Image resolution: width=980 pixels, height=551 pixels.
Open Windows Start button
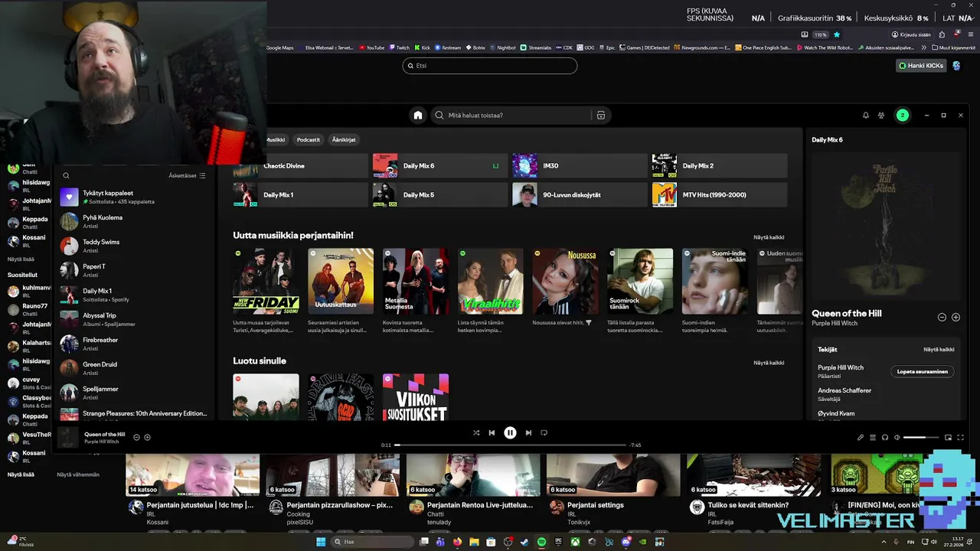coord(321,542)
